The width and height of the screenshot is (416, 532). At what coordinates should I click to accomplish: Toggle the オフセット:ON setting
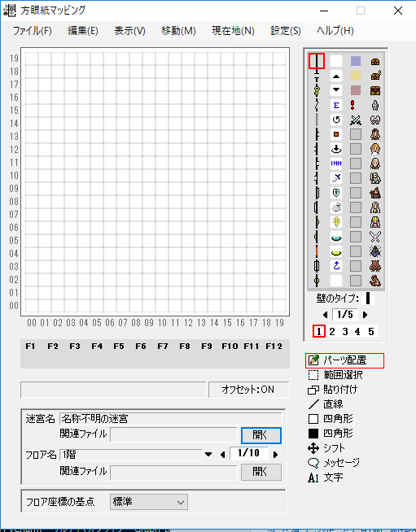point(248,390)
